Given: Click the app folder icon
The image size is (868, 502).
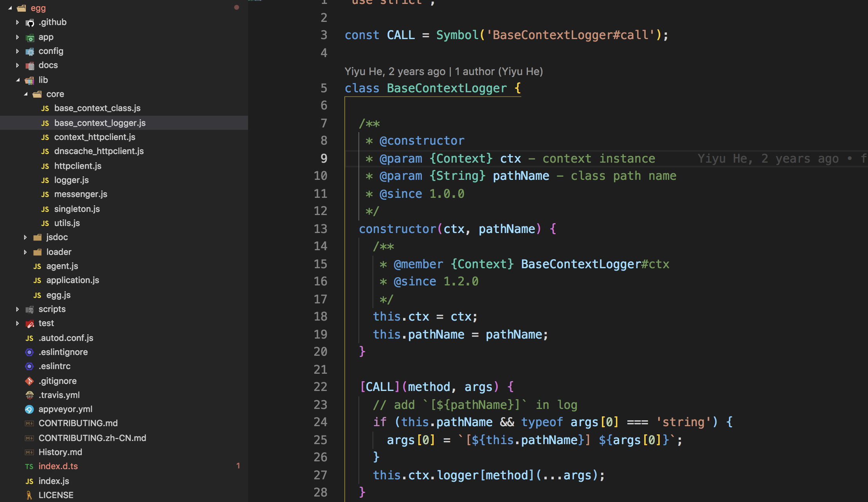Looking at the screenshot, I should (x=30, y=38).
